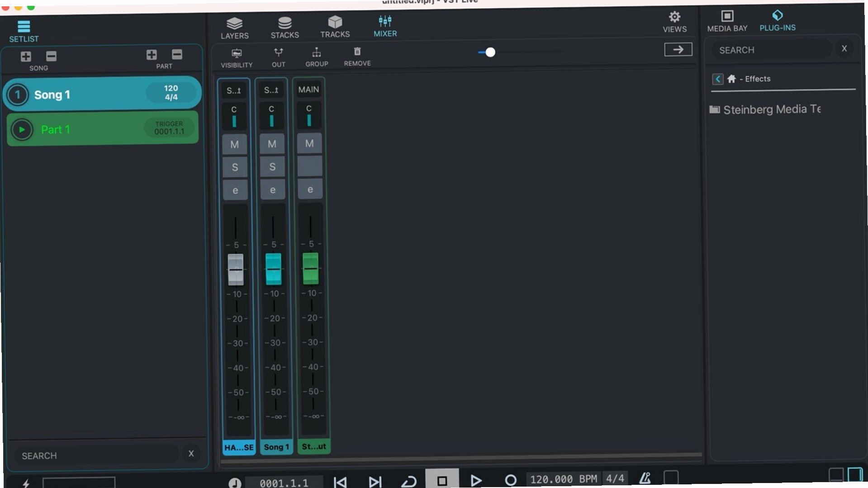Add a new song with plus icon
The height and width of the screenshot is (488, 868).
[x=26, y=57]
